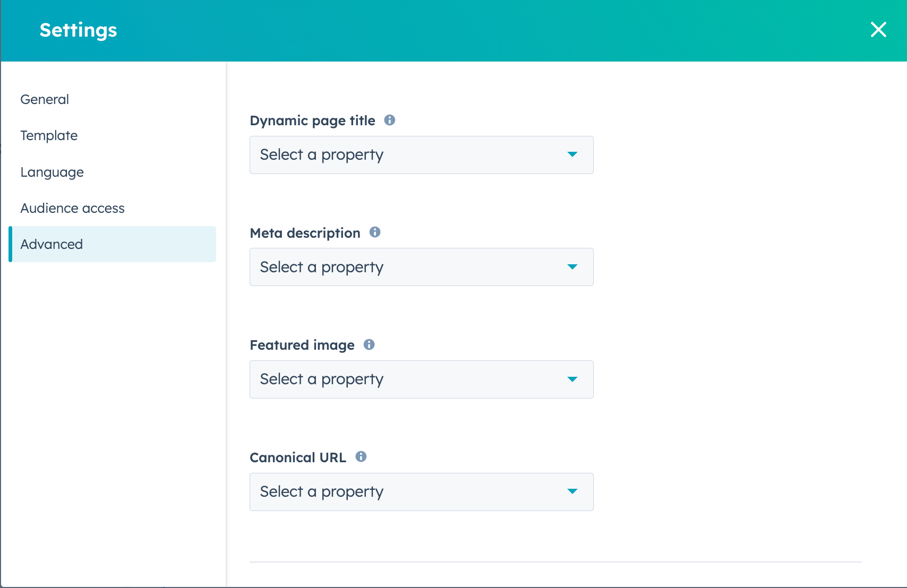Click info icon next to Canonical URL
The image size is (907, 588).
(x=361, y=456)
